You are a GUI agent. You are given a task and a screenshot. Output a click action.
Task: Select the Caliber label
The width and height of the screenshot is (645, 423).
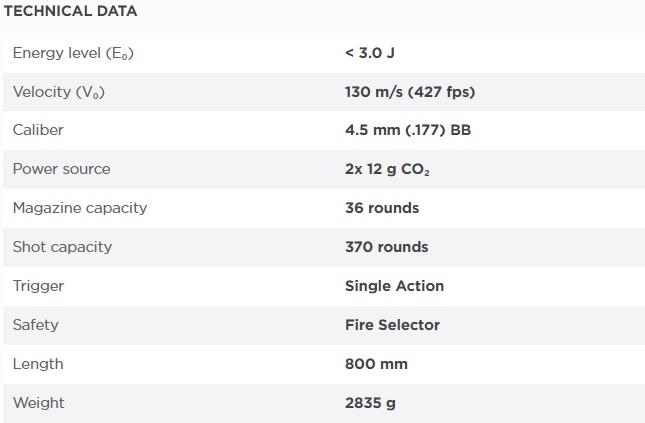point(38,130)
